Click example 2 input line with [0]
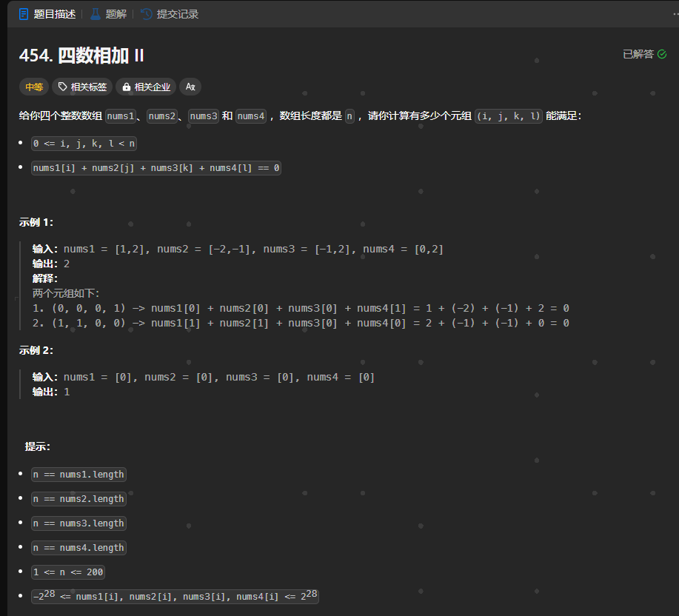The width and height of the screenshot is (679, 616). 204,377
